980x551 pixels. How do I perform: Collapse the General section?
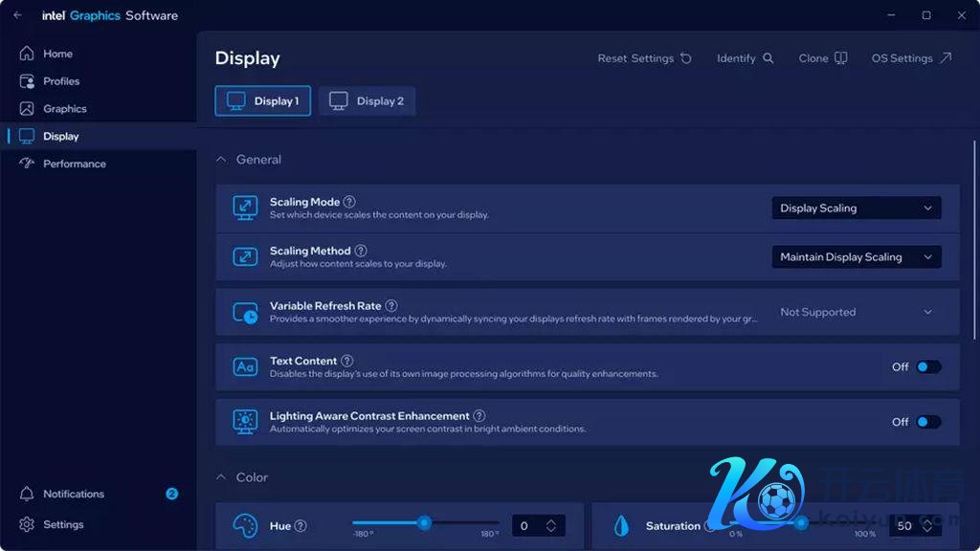tap(221, 160)
